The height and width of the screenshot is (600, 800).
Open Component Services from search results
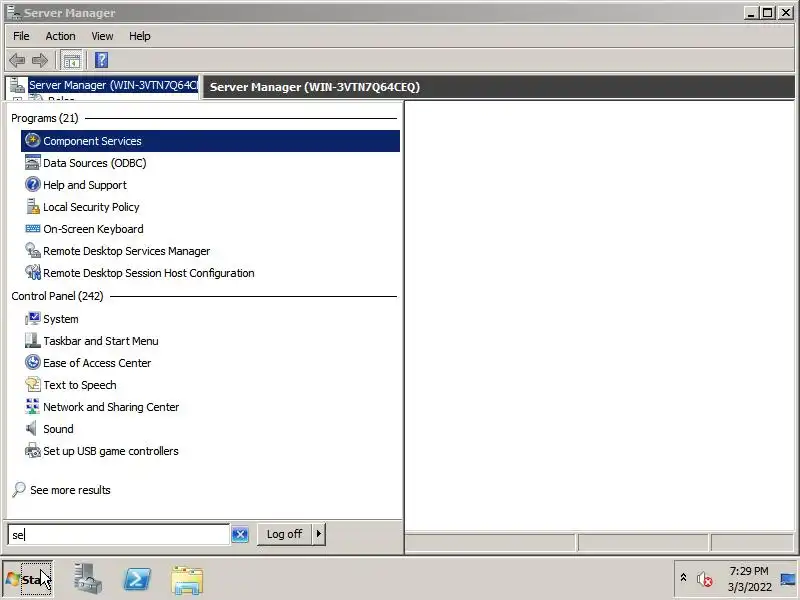point(210,141)
